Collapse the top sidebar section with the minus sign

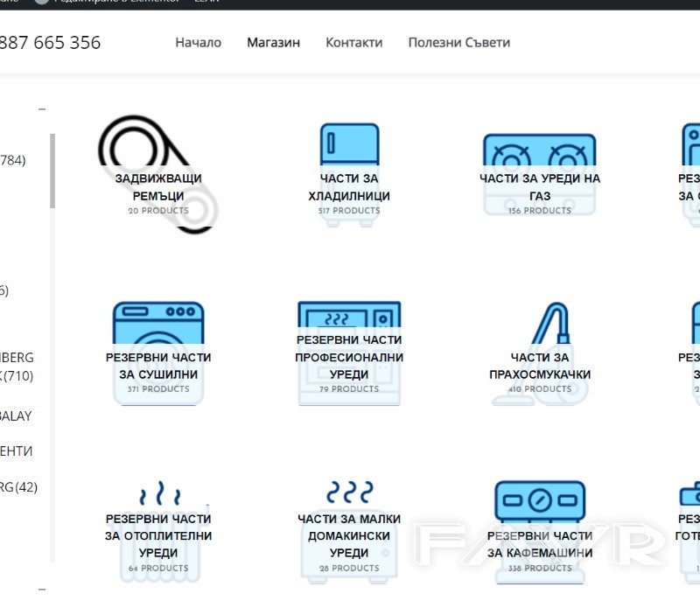coord(42,110)
